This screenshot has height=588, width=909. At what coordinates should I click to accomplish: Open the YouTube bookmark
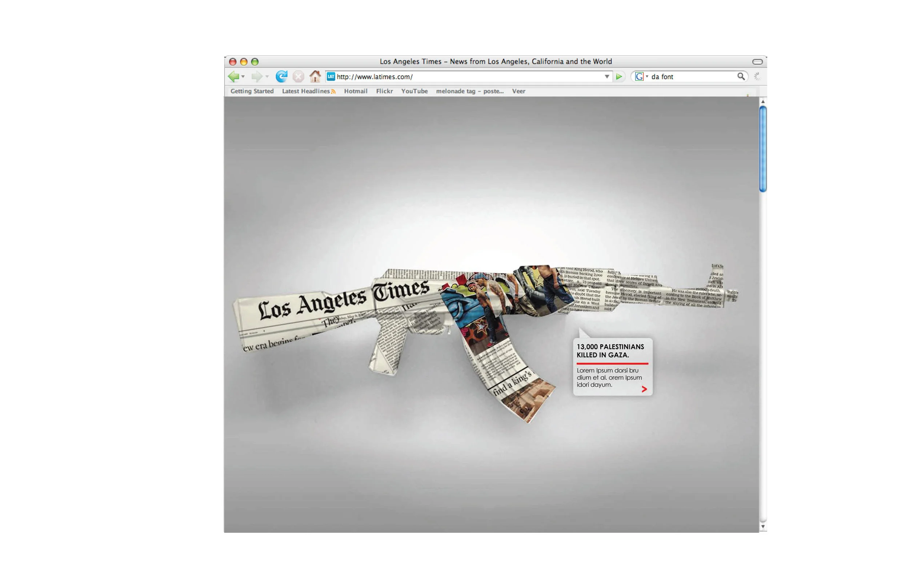415,91
